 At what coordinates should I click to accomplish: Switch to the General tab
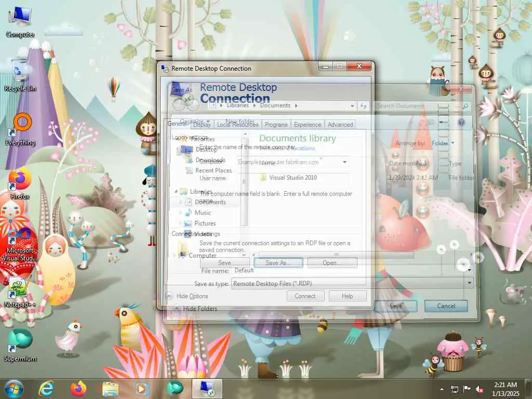coord(177,124)
